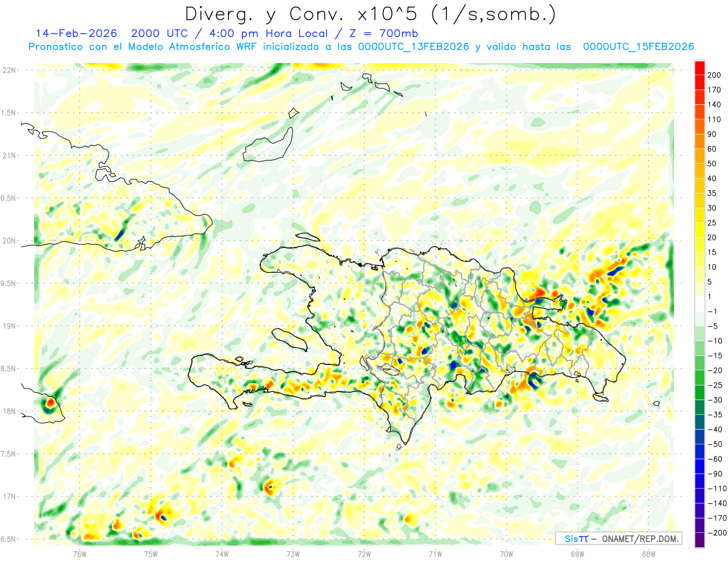Click the '71W' longitude label
The width and height of the screenshot is (728, 562).
point(435,554)
